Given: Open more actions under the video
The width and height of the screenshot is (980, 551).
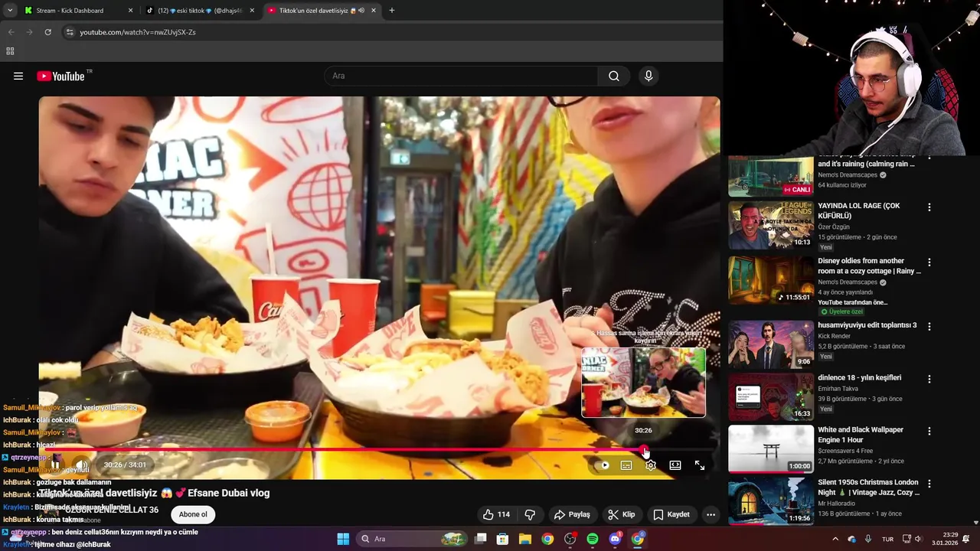Looking at the screenshot, I should pos(711,514).
